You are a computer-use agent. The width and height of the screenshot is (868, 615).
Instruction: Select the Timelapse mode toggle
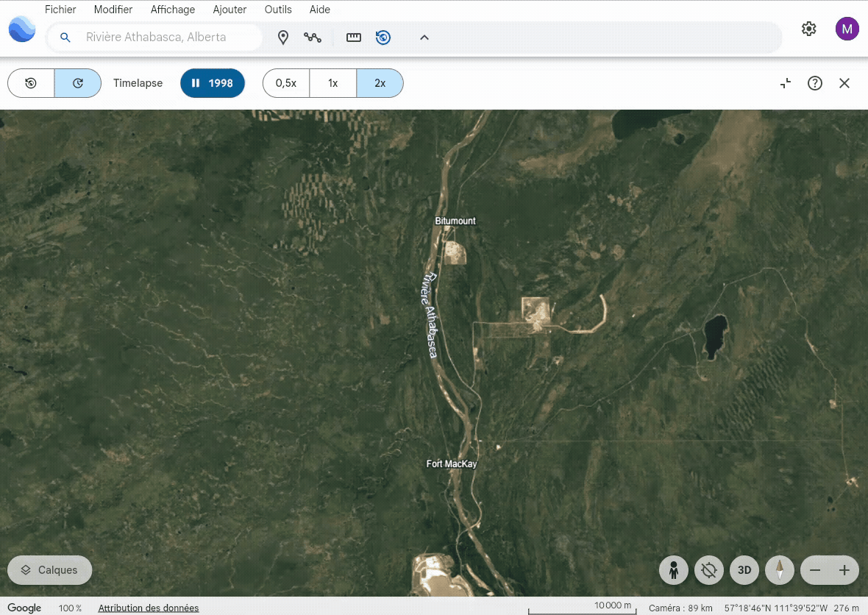click(78, 83)
